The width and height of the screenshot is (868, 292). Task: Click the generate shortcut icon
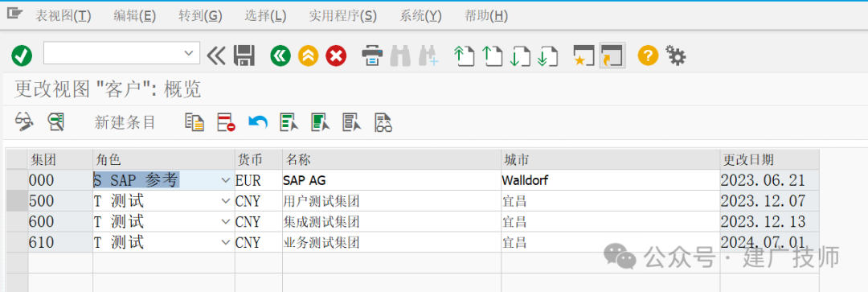(x=612, y=56)
